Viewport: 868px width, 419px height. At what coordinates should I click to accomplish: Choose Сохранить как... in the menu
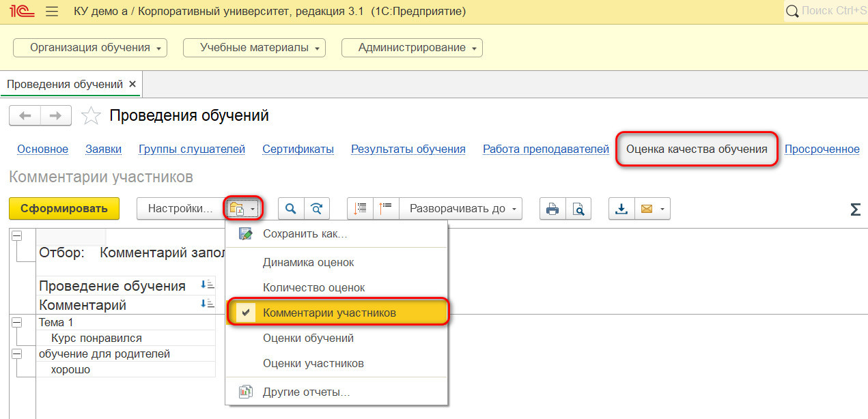click(x=337, y=234)
